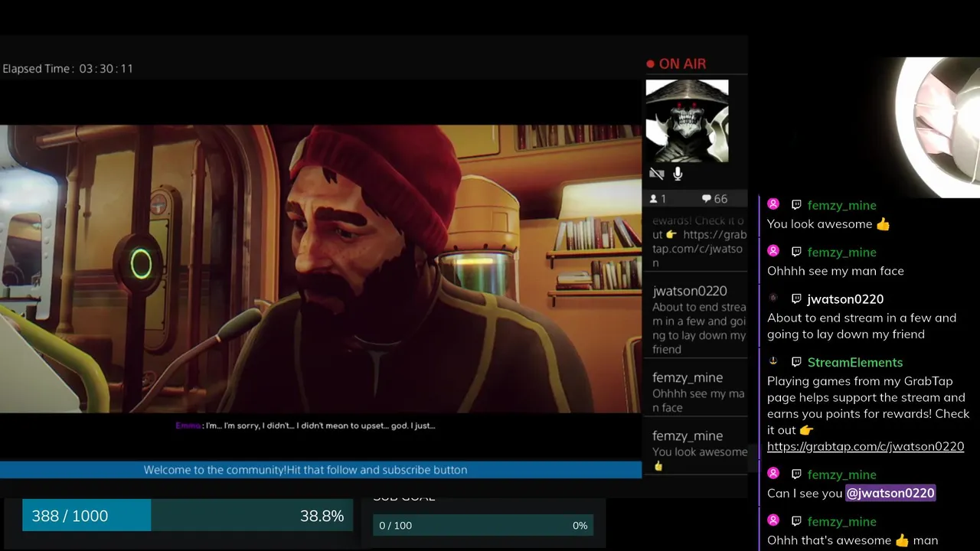Click pink avatar above "Can I see you" message
This screenshot has width=980, height=551.
coord(773,474)
